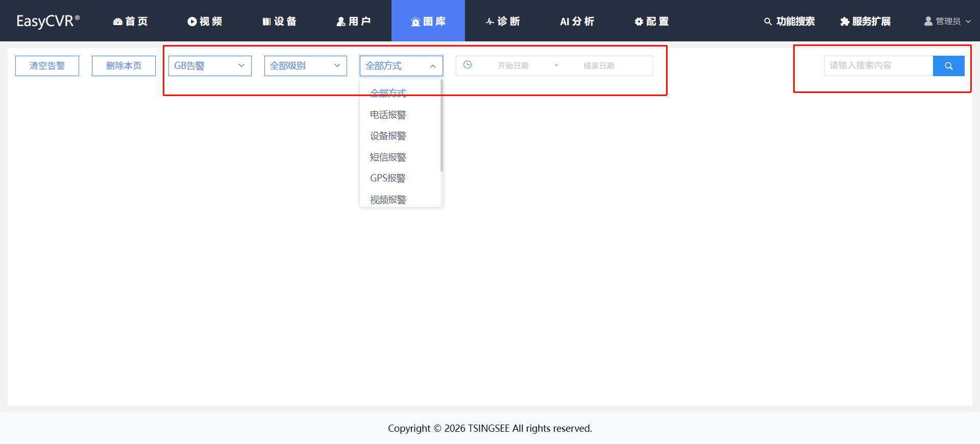Click the clock icon in date range
The width and height of the screenshot is (980, 444).
(x=468, y=65)
